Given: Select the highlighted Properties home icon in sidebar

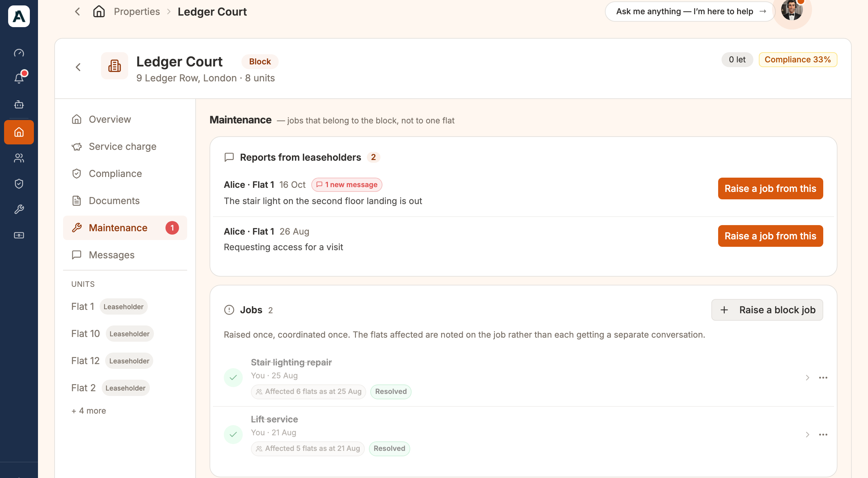Looking at the screenshot, I should 19,132.
